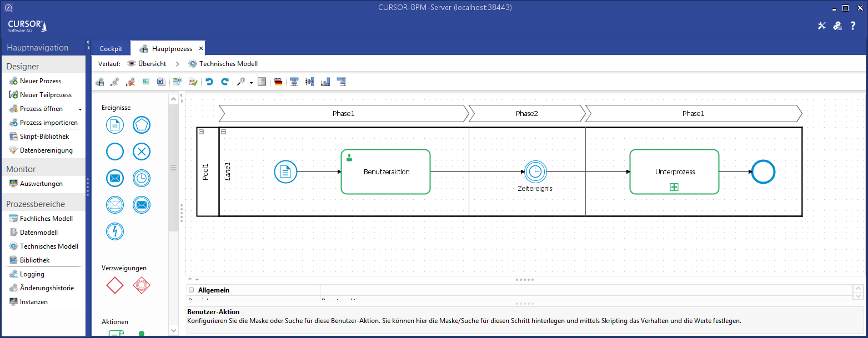Click the redo arrow in the toolbar
This screenshot has height=338, width=868.
pos(225,82)
